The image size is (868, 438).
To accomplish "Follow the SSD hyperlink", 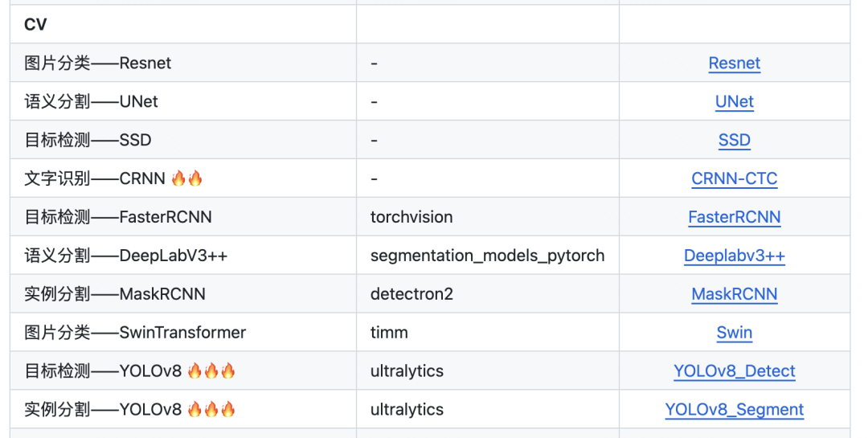I will point(734,141).
